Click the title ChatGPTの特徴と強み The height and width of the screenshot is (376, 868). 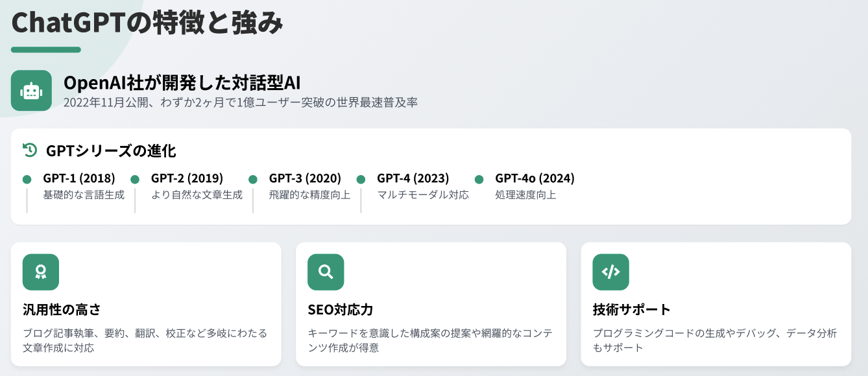tap(147, 23)
